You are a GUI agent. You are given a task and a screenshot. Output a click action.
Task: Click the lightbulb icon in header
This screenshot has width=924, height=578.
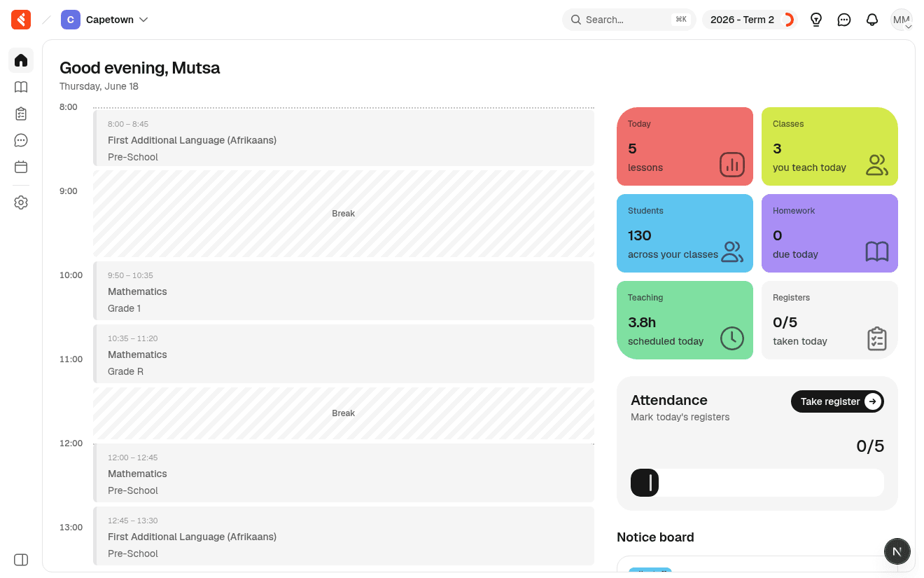816,20
